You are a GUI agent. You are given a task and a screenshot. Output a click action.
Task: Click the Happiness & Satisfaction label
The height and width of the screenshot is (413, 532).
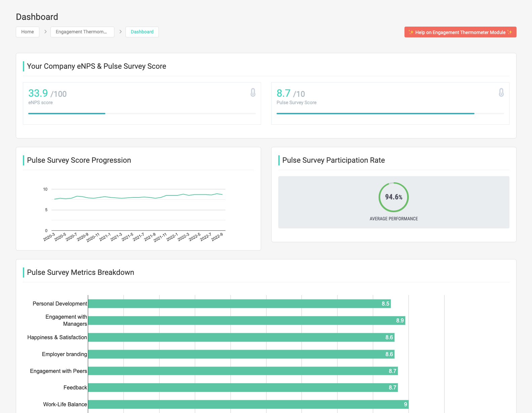coord(57,337)
